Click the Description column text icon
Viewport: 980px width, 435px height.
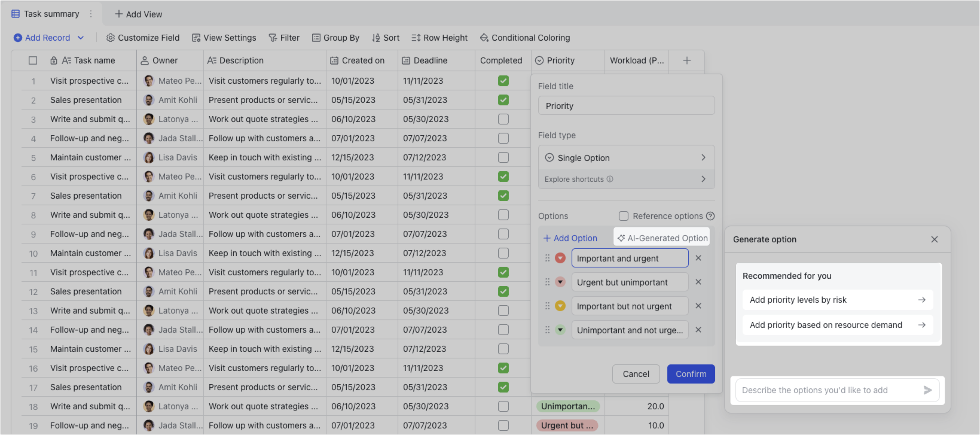(212, 60)
